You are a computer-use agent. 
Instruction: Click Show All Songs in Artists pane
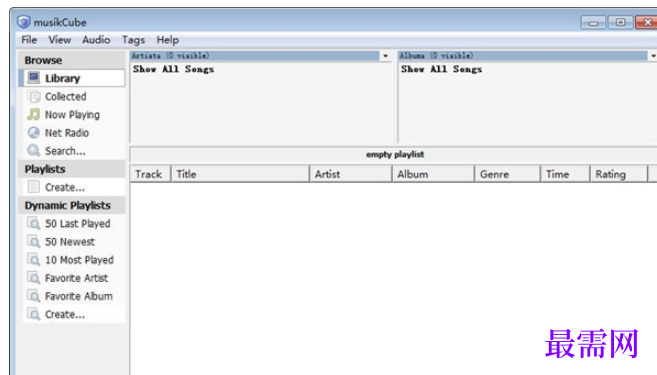[x=173, y=69]
